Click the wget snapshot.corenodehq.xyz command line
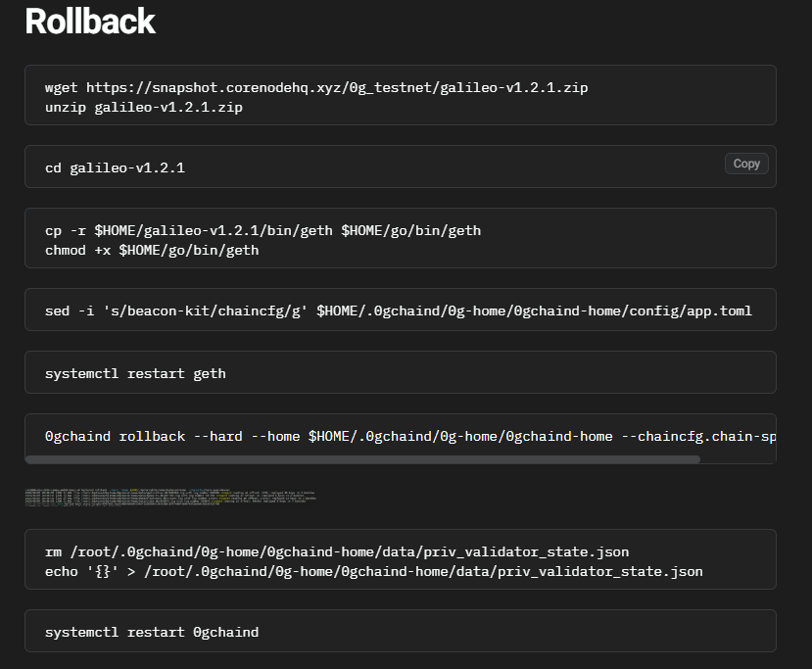Image resolution: width=812 pixels, height=669 pixels. pos(316,87)
